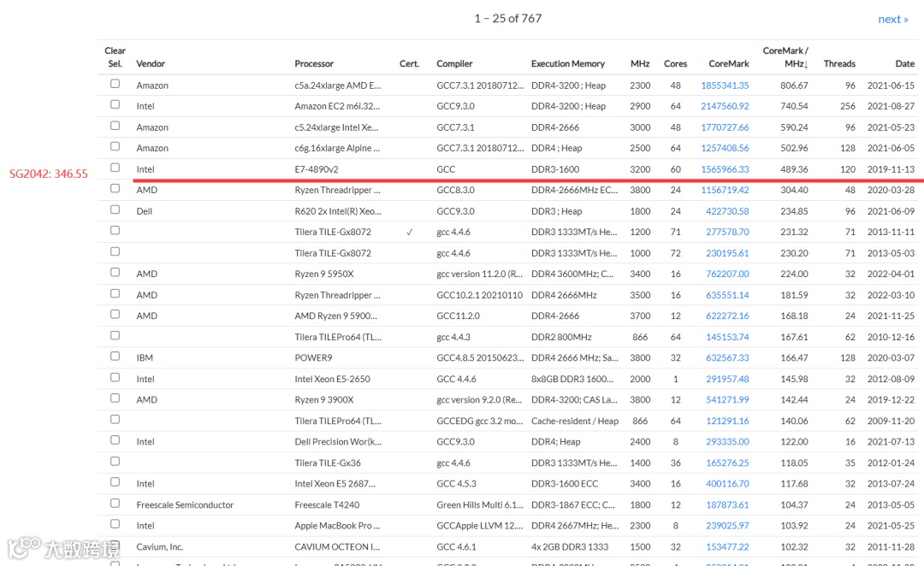Check the E7-4890v2 row checkbox

pos(115,168)
